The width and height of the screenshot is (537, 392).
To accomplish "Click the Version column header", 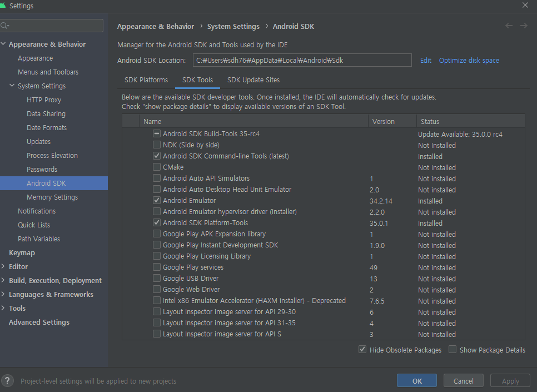I will [x=392, y=121].
